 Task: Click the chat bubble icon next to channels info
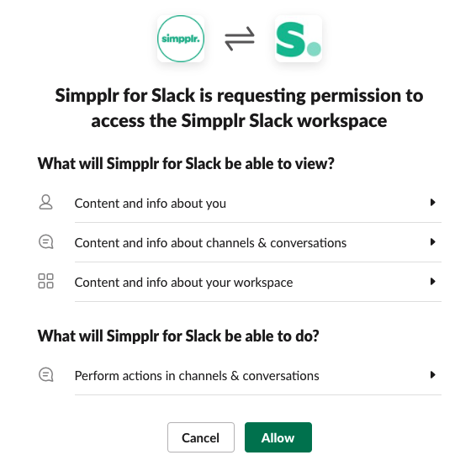[46, 242]
